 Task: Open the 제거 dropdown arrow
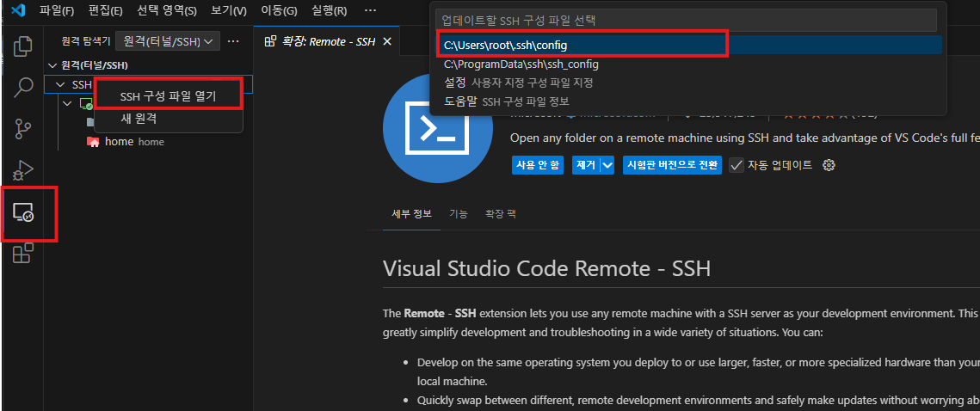607,165
